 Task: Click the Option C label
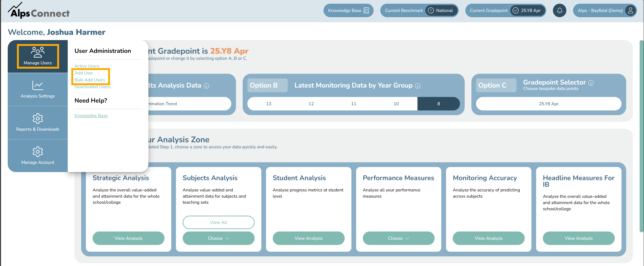coord(496,85)
